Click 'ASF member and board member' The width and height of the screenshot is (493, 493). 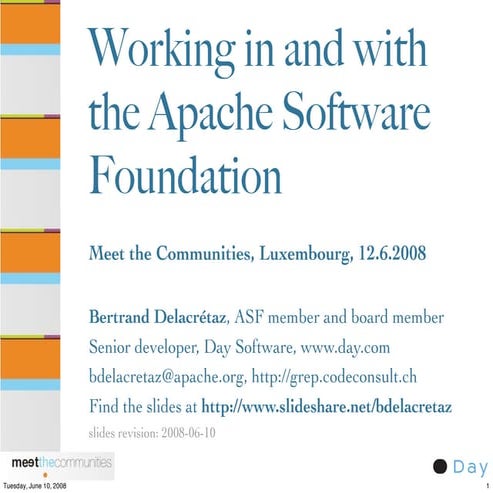pyautogui.click(x=339, y=317)
